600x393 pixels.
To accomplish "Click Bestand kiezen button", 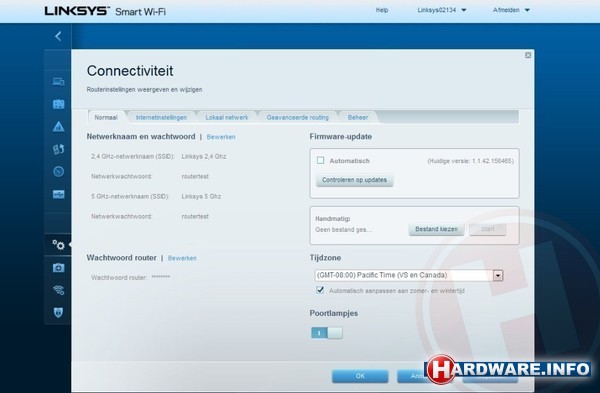I will (436, 229).
